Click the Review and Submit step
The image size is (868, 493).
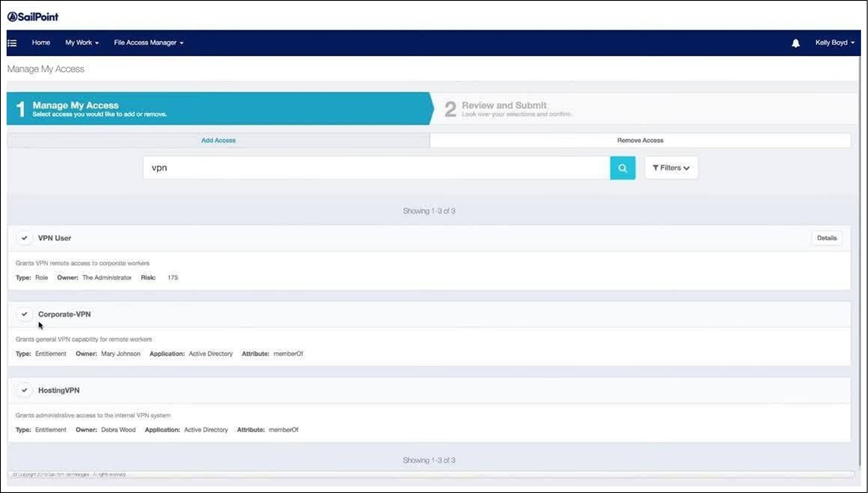(504, 106)
